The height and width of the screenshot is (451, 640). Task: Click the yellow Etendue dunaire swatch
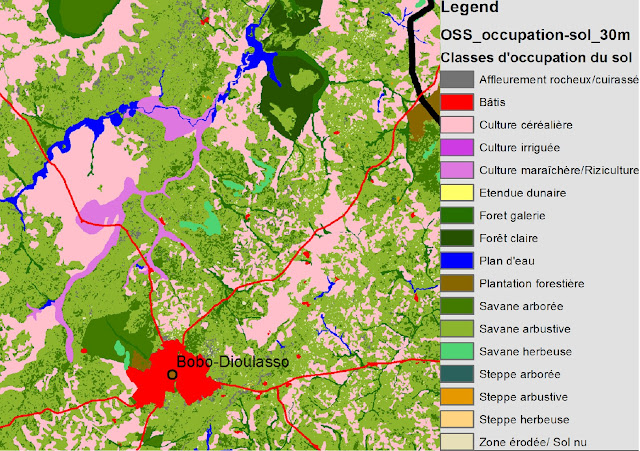coord(457,193)
